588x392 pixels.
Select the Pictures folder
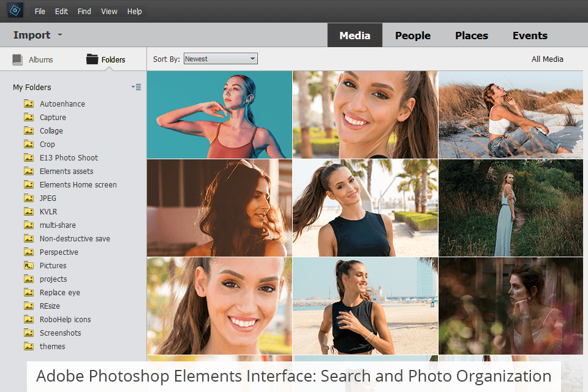pyautogui.click(x=53, y=266)
